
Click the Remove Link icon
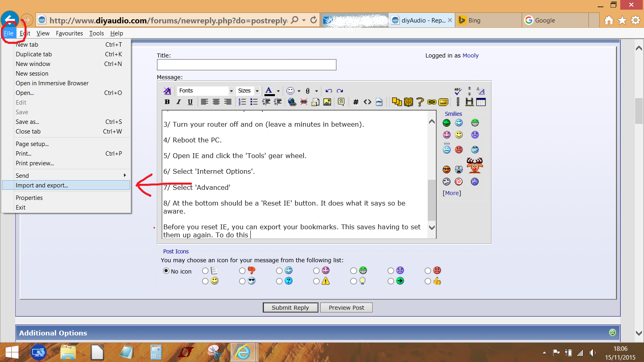tap(304, 102)
